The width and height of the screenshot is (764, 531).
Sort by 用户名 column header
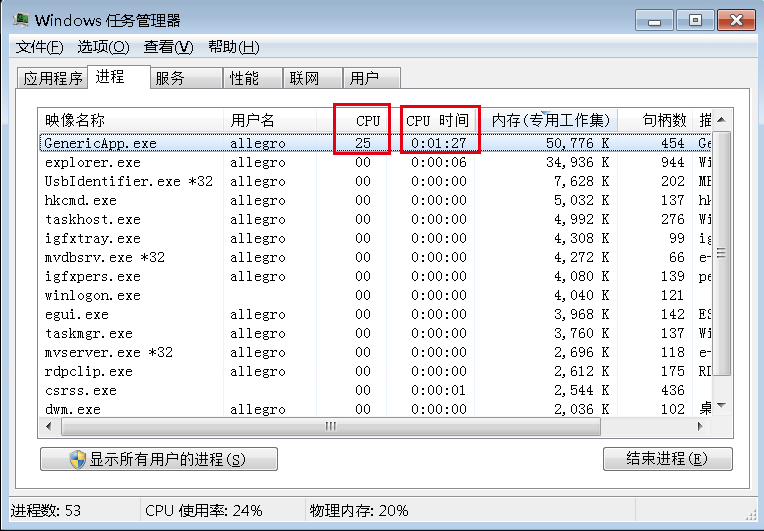click(270, 120)
